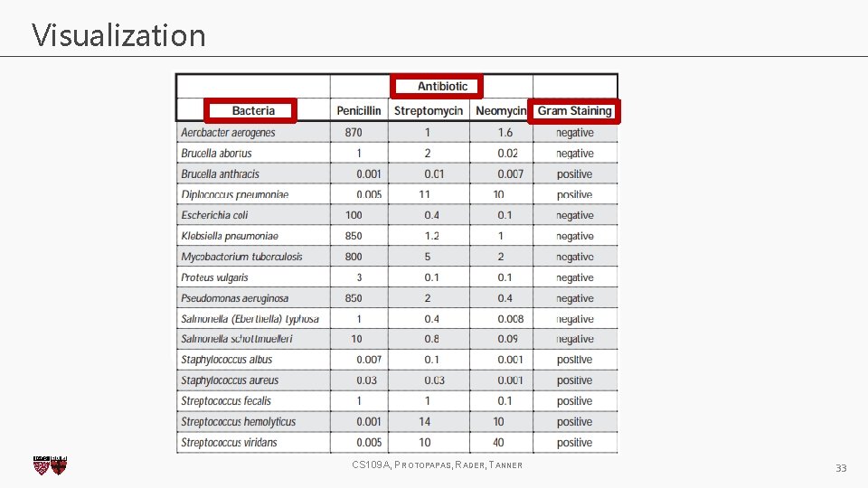Click Neomycin value 0.09 for Salmonella schottmuelleri
This screenshot has height=488, width=868.
click(x=507, y=339)
